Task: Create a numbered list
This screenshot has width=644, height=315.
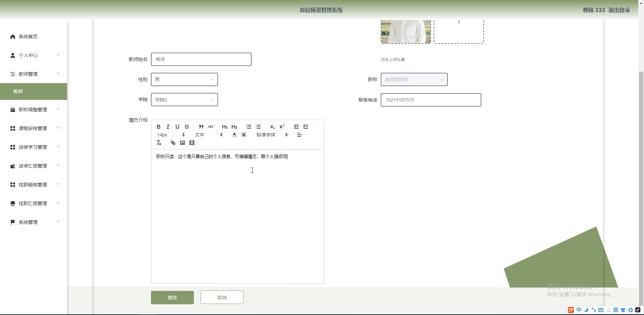Action: coord(249,127)
